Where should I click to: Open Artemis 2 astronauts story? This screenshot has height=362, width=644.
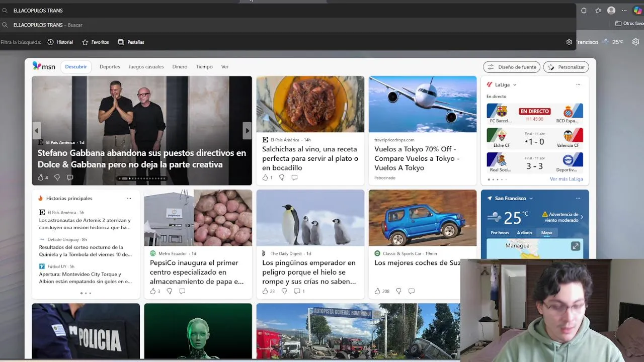tap(85, 224)
